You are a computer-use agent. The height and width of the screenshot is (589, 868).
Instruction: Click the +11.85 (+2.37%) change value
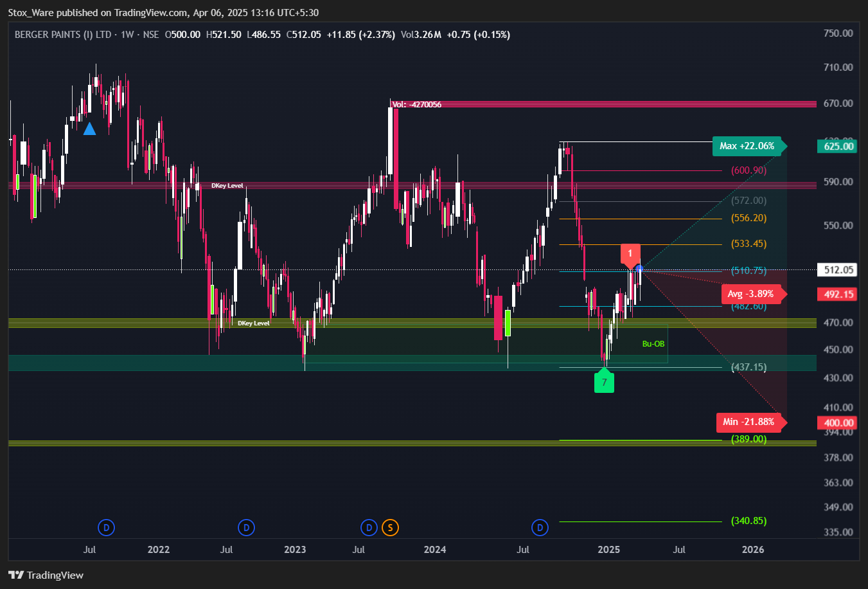point(360,35)
